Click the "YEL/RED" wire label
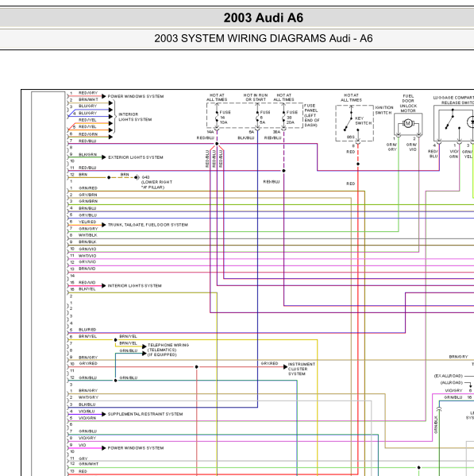 point(87,222)
